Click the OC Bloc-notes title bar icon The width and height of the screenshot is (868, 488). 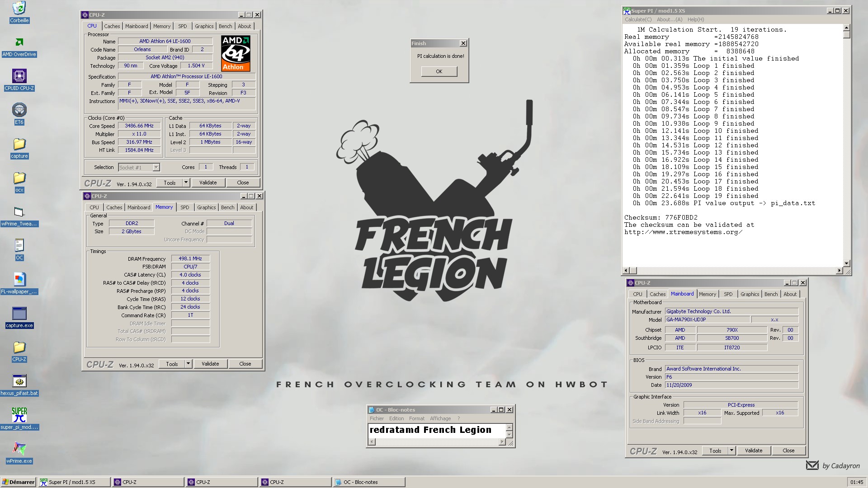pyautogui.click(x=372, y=410)
